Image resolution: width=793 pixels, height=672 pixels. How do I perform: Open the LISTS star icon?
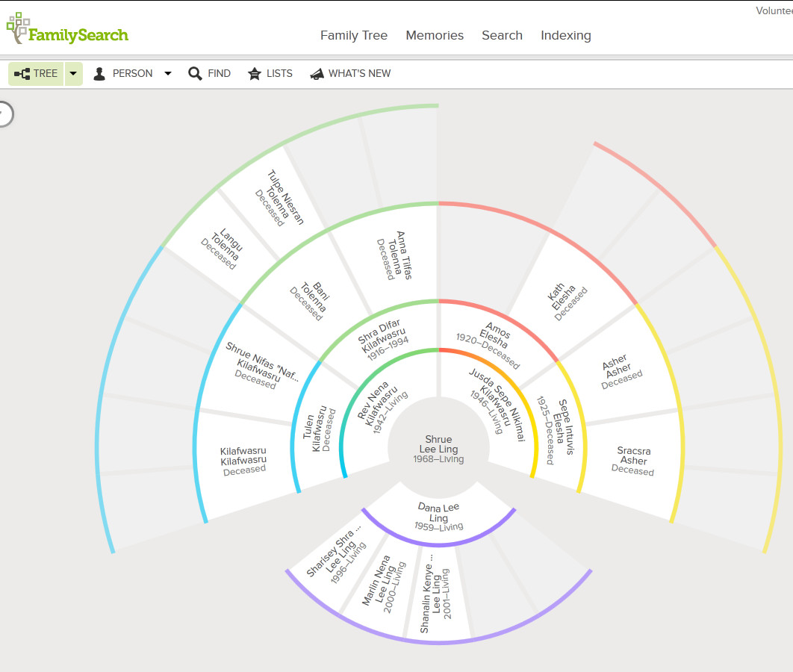point(255,74)
